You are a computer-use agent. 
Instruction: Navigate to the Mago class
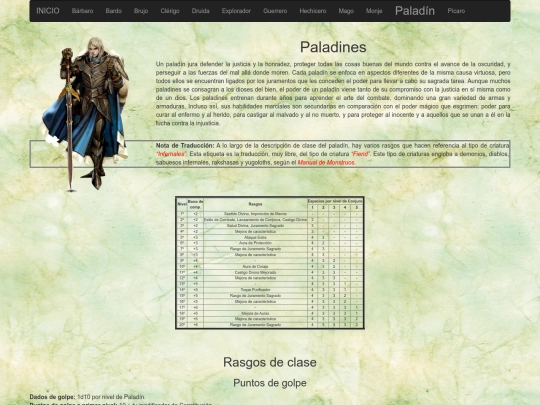(346, 11)
